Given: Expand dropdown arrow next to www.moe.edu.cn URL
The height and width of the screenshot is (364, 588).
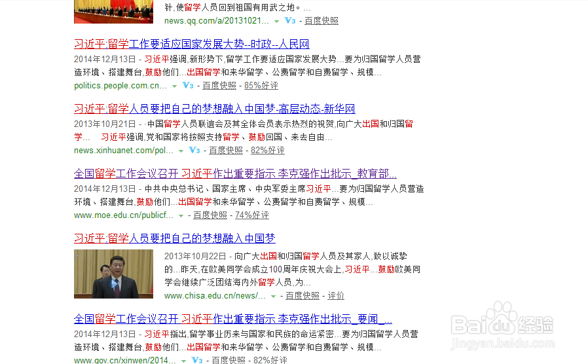Looking at the screenshot, I should [x=181, y=216].
